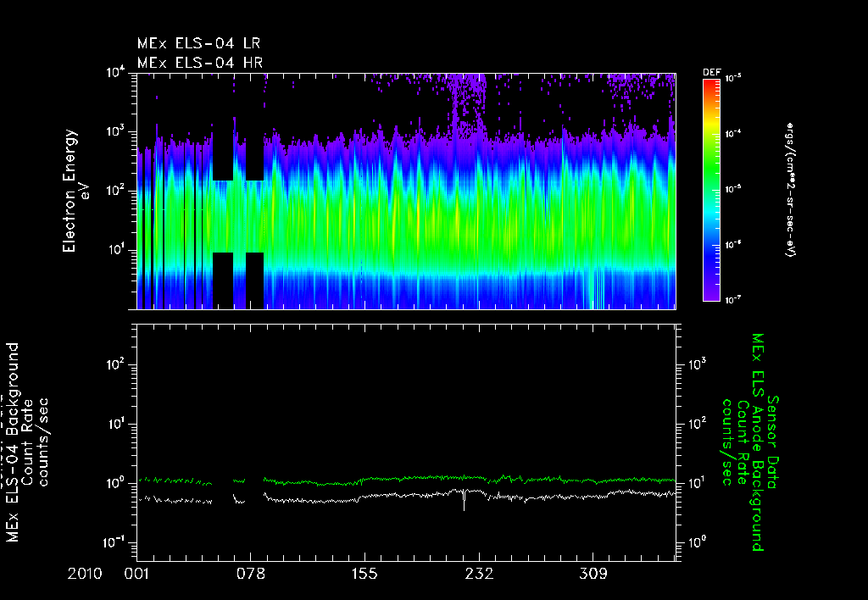Click the 10⁻³ colorbar tick label

[x=732, y=79]
